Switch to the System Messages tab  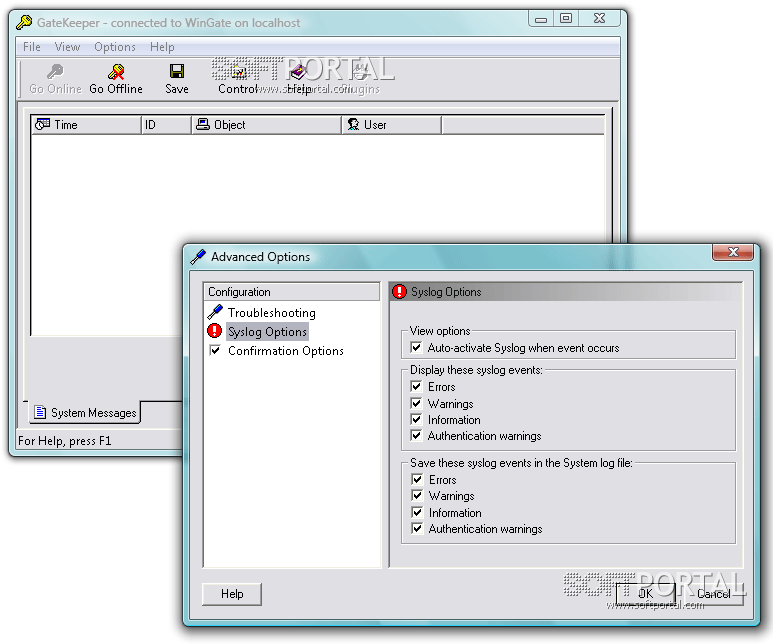pos(85,412)
